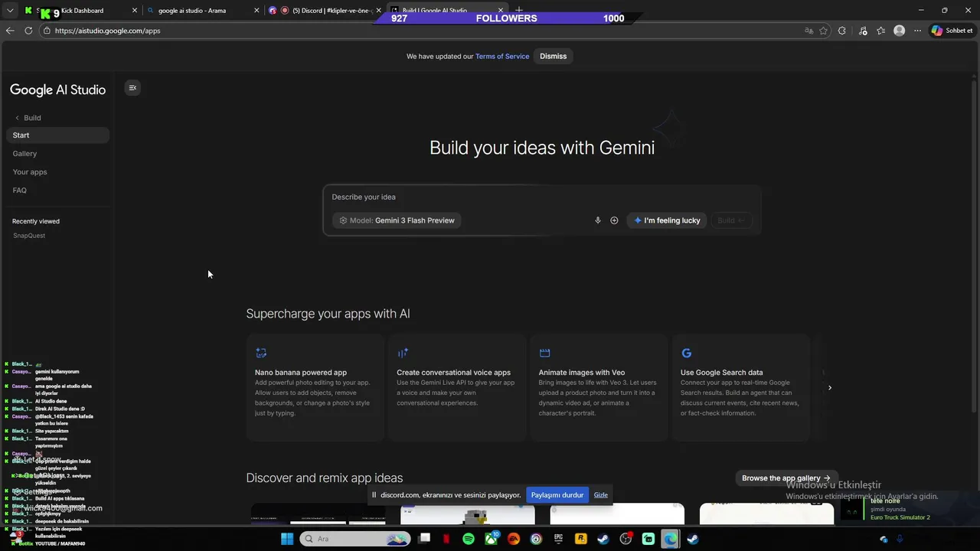Image resolution: width=980 pixels, height=551 pixels.
Task: Open Task View from the taskbar
Action: point(425,539)
